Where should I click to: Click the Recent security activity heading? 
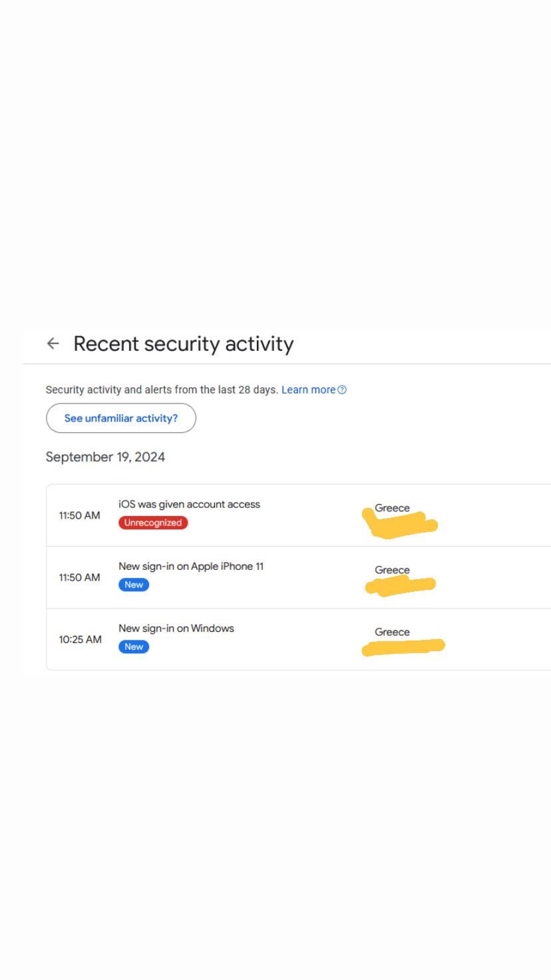(183, 344)
